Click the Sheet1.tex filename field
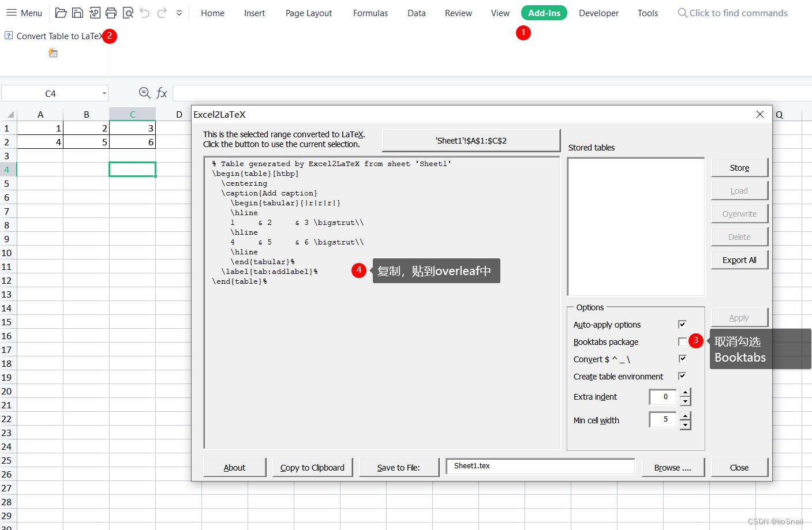Image resolution: width=812 pixels, height=530 pixels. pyautogui.click(x=540, y=466)
